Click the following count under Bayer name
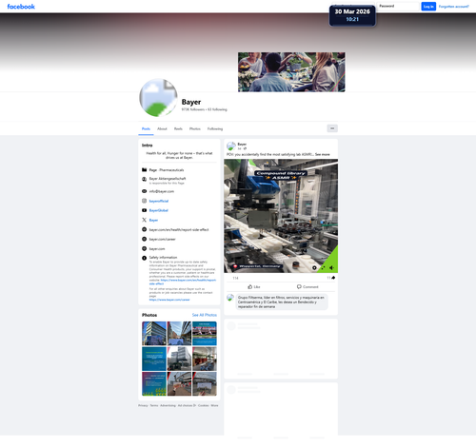Viewport: 476px width, 448px height. [217, 109]
